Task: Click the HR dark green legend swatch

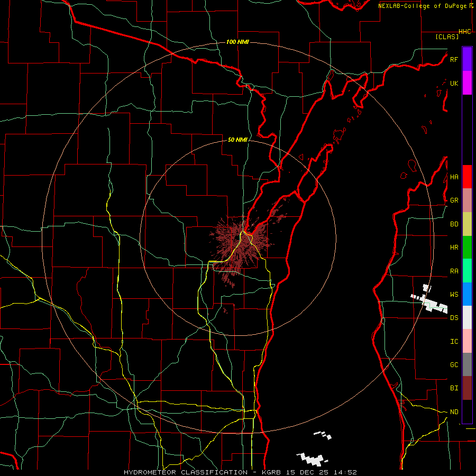Action: [x=467, y=248]
